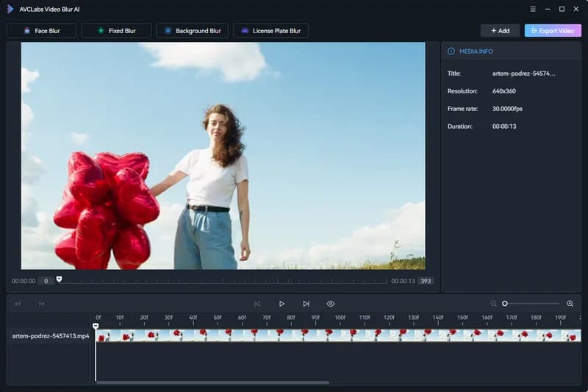Screen dimensions: 588x392
Task: Skip to the next frame
Action: click(306, 304)
